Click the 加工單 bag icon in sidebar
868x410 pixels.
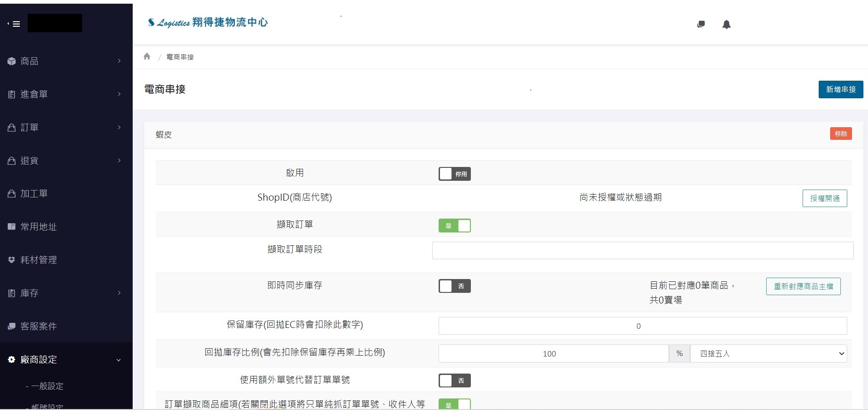pyautogui.click(x=12, y=193)
